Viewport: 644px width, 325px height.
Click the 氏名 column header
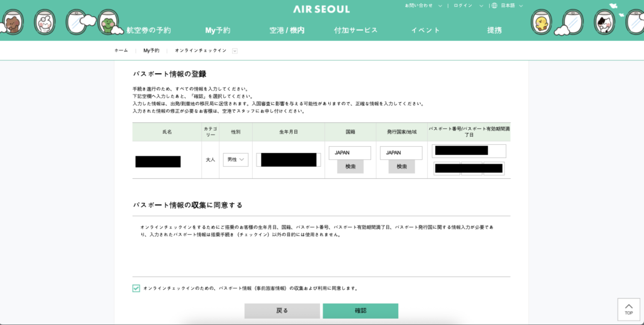point(167,132)
